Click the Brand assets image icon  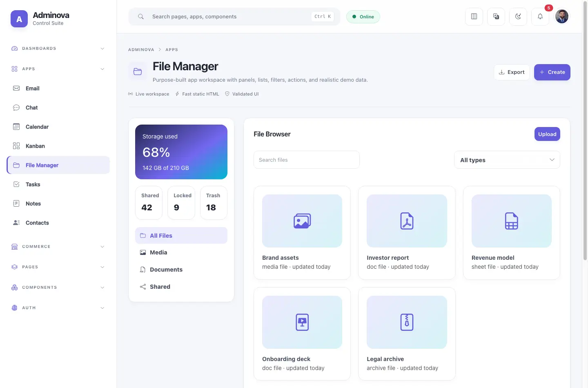302,221
